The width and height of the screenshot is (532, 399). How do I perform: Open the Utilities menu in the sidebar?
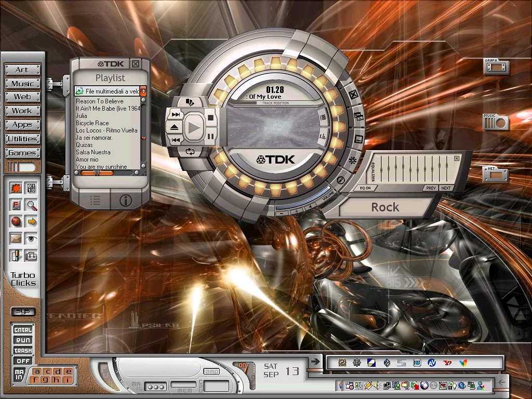(23, 139)
